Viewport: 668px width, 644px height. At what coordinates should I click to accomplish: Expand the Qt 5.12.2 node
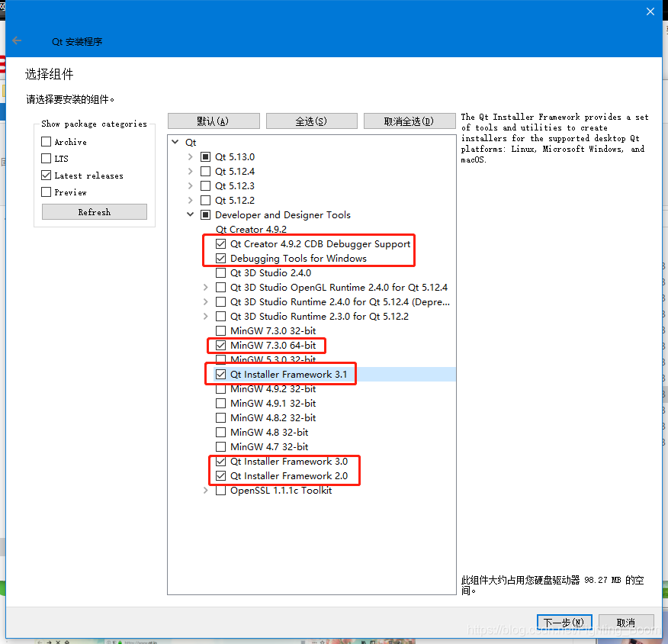pos(190,201)
